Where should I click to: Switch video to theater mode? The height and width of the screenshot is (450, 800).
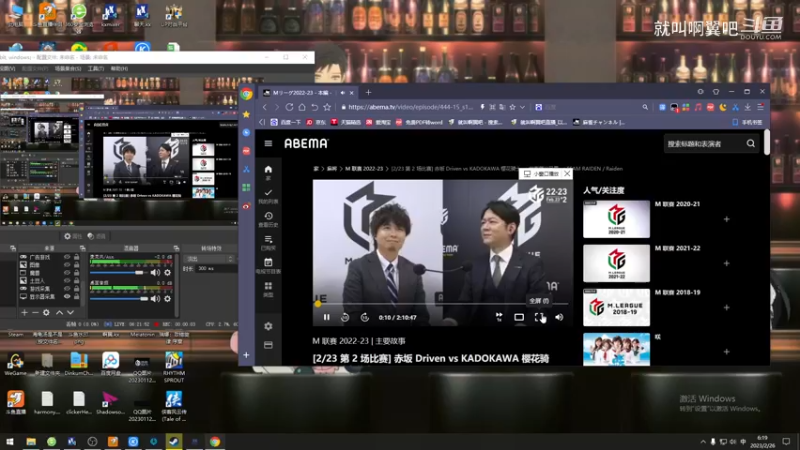[x=519, y=317]
